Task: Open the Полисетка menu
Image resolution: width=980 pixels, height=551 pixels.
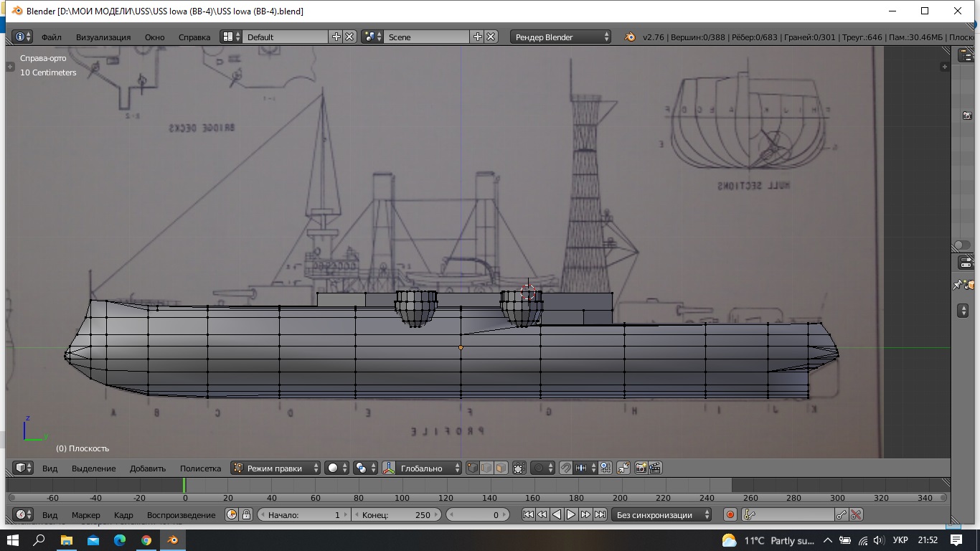Action: 200,468
